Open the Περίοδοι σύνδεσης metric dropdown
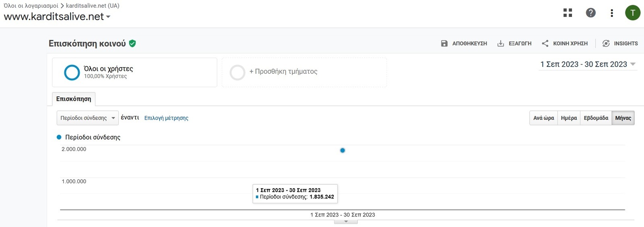This screenshot has width=644, height=227. pos(88,118)
